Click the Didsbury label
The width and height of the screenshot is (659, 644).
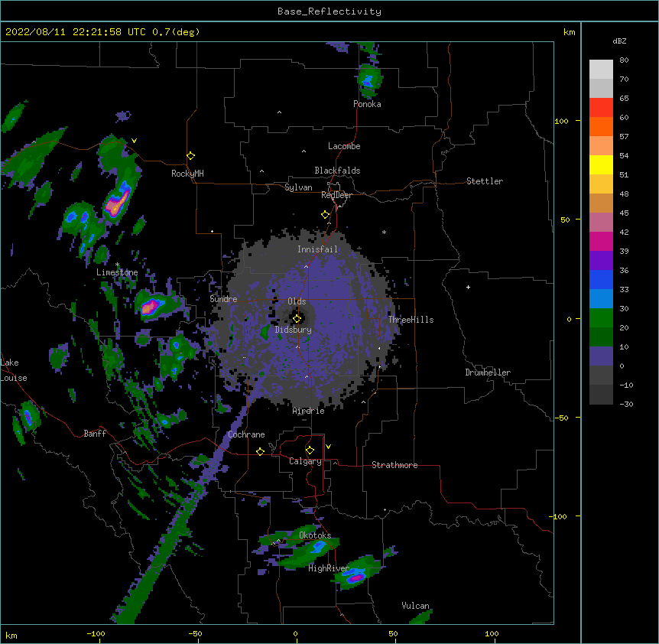pyautogui.click(x=293, y=330)
